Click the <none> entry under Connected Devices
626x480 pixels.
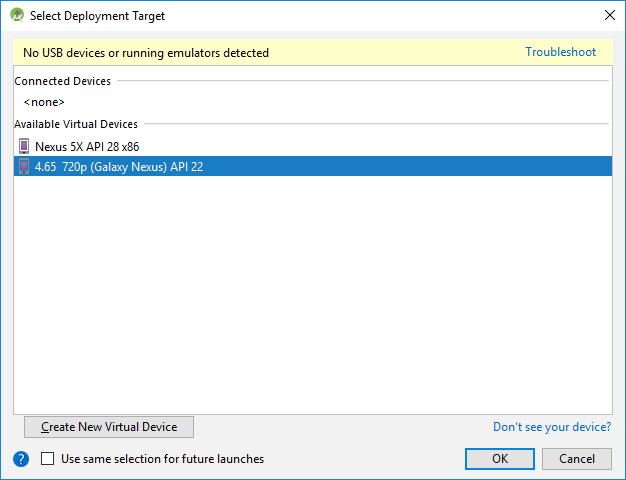[x=44, y=102]
